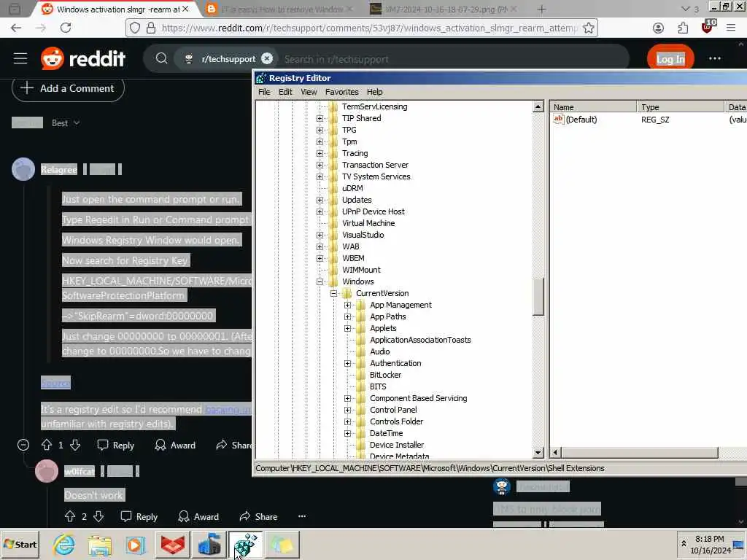Image resolution: width=747 pixels, height=560 pixels.
Task: Click the Firefox back arrow
Action: [16, 28]
